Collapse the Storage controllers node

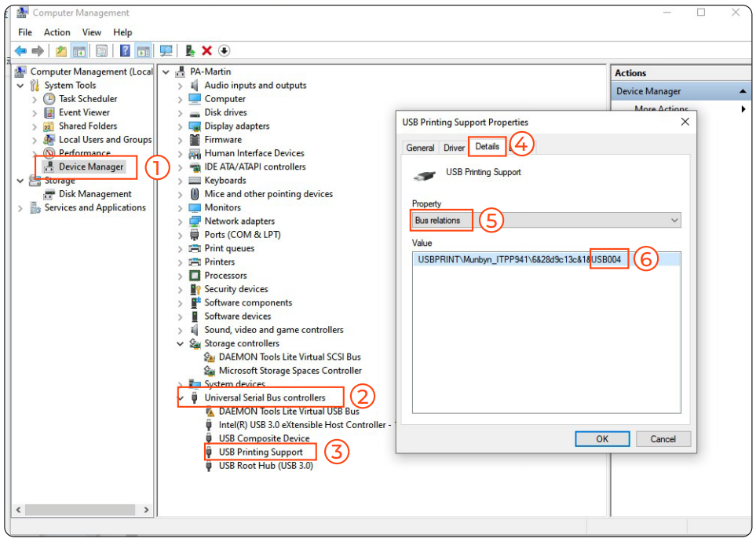(181, 344)
